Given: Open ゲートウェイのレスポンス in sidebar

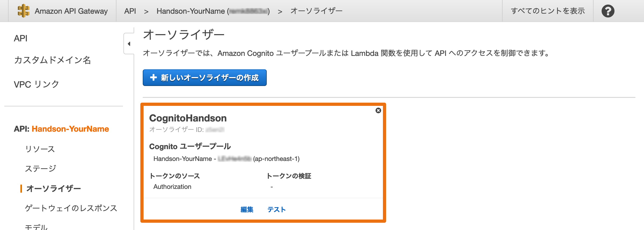Looking at the screenshot, I should [71, 208].
